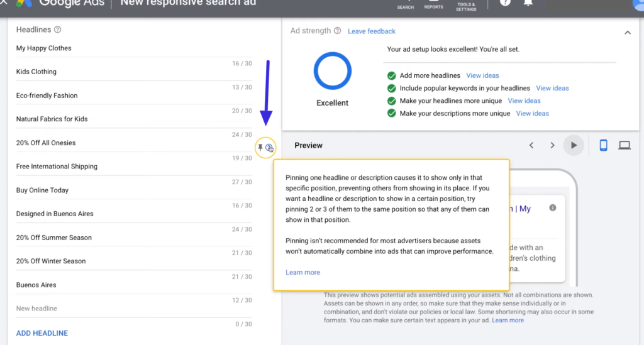644x345 pixels.
Task: View ideas for more unique descriptions
Action: pos(532,114)
